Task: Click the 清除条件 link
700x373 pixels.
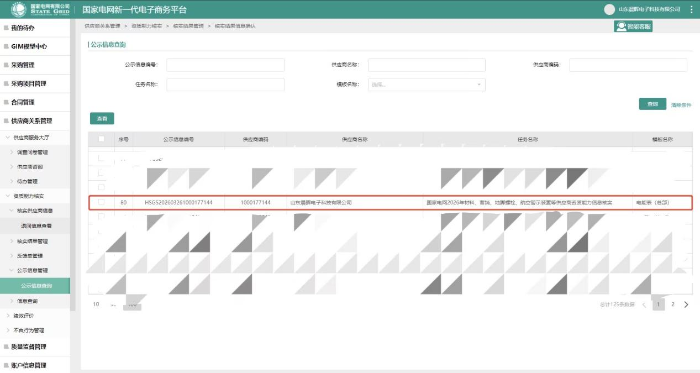Action: (x=681, y=105)
